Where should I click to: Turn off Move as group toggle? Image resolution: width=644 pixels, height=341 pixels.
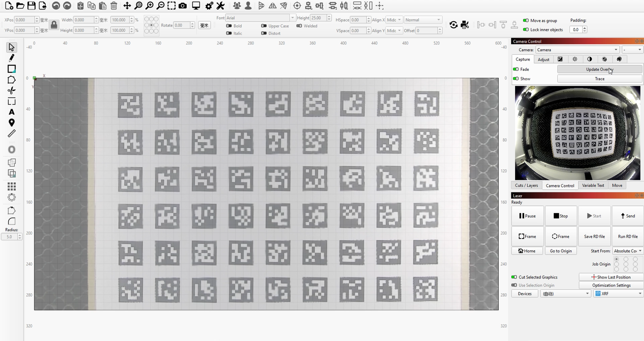(x=526, y=20)
